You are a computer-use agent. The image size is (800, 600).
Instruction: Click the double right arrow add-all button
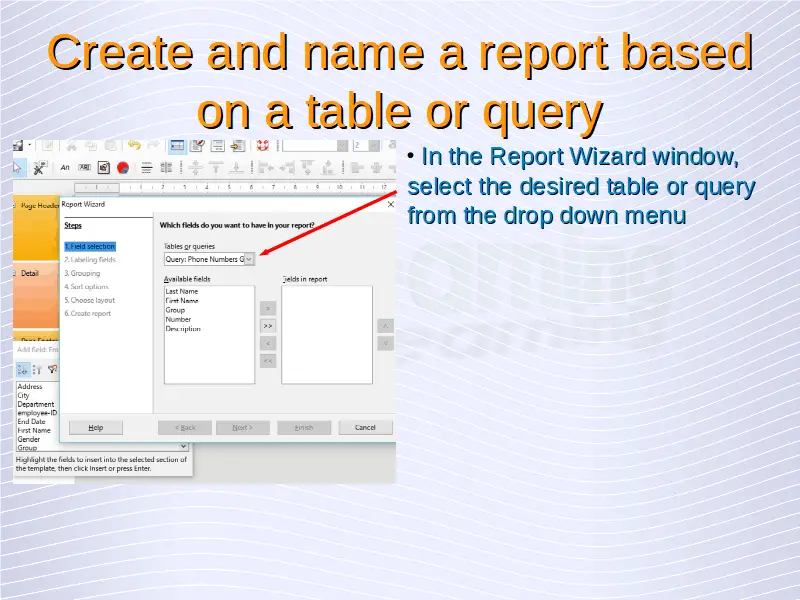[268, 326]
